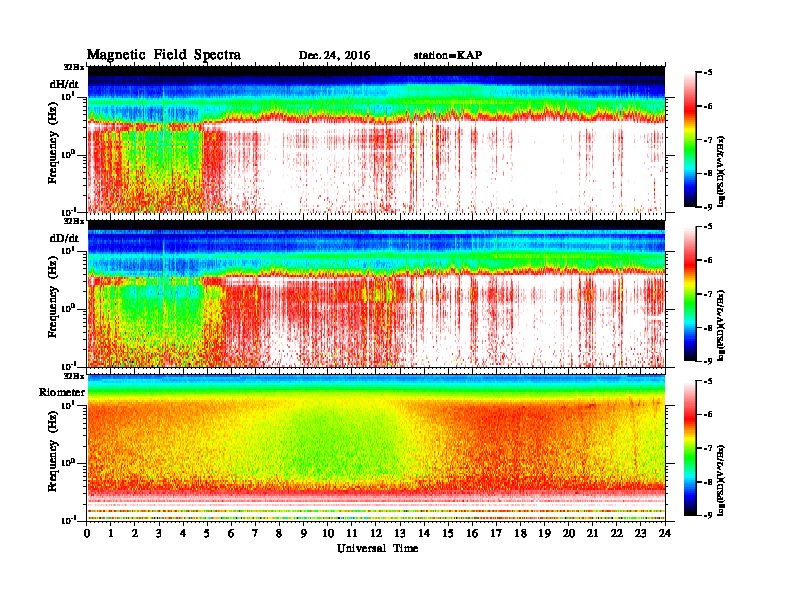Click hour '12' on the Universal Time axis

click(376, 533)
